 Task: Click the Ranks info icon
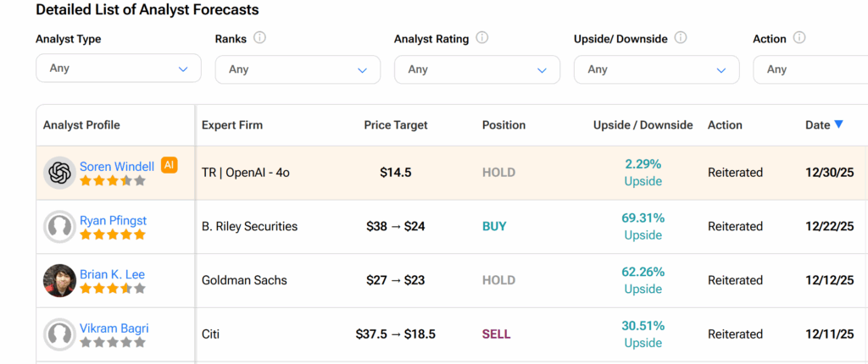click(x=259, y=38)
